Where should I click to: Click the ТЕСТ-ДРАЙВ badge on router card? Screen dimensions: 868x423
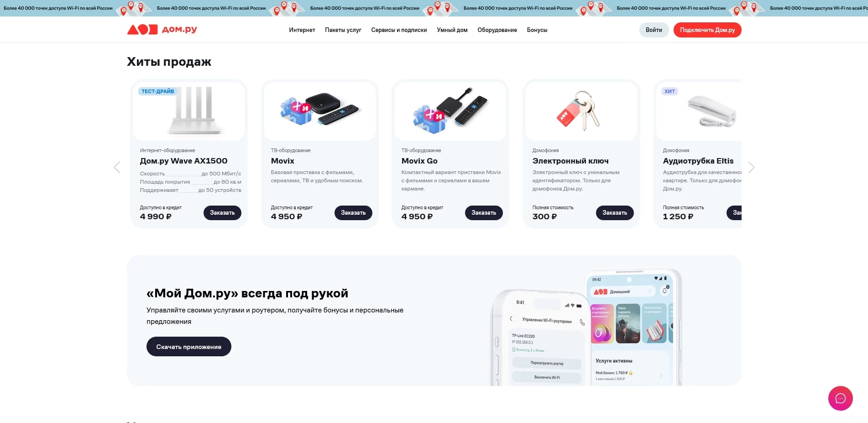(x=157, y=91)
